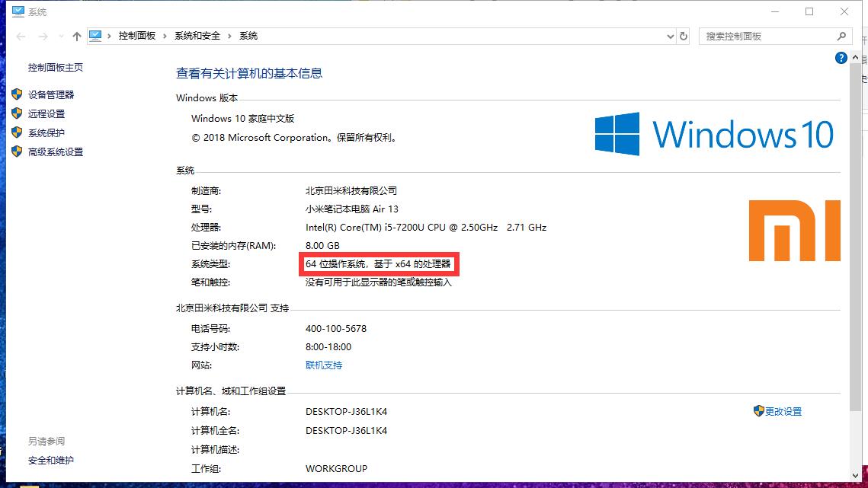
Task: Click the orange Xiaomi MI logo
Action: pos(794,231)
